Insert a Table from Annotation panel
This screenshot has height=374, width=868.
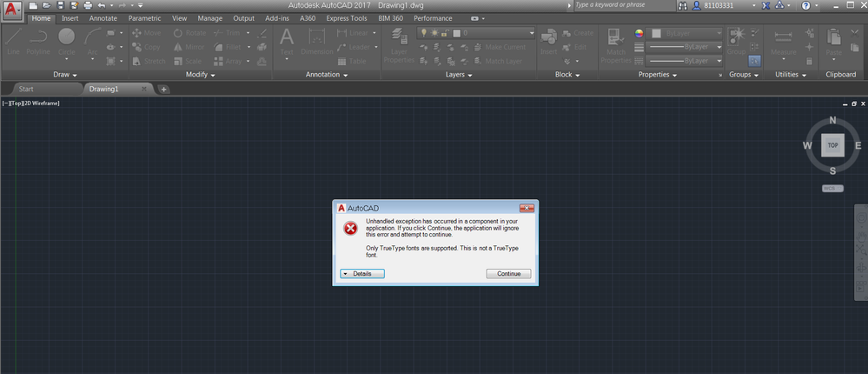[x=352, y=61]
